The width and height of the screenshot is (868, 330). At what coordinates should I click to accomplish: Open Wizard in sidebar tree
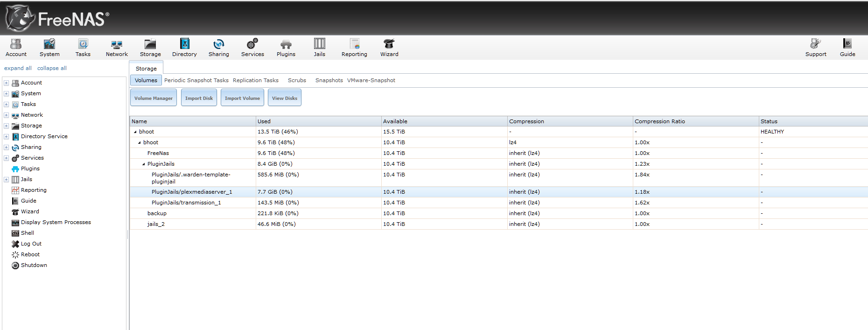(30, 211)
